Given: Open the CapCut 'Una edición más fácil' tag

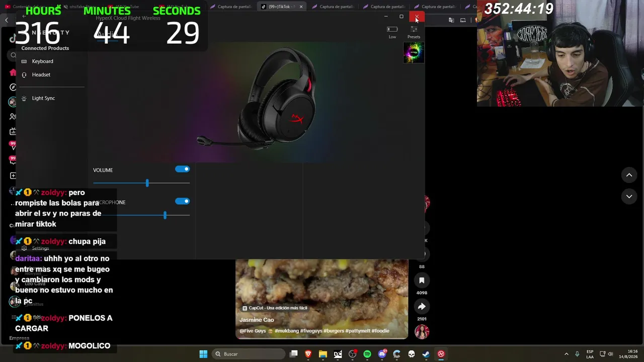Looking at the screenshot, I should [275, 308].
